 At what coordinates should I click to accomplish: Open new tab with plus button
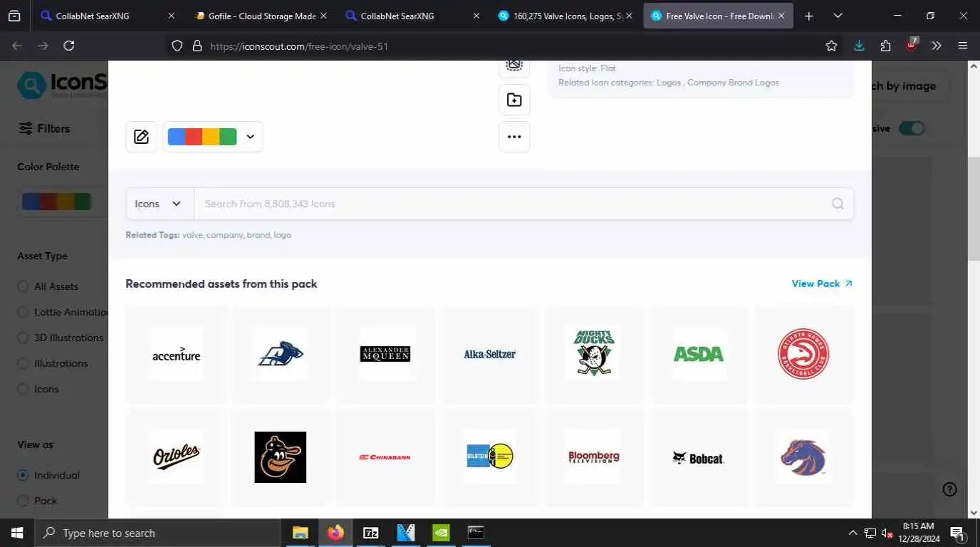(808, 16)
